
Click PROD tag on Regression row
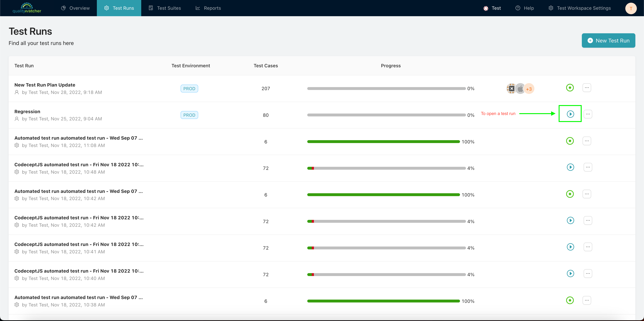(x=189, y=115)
